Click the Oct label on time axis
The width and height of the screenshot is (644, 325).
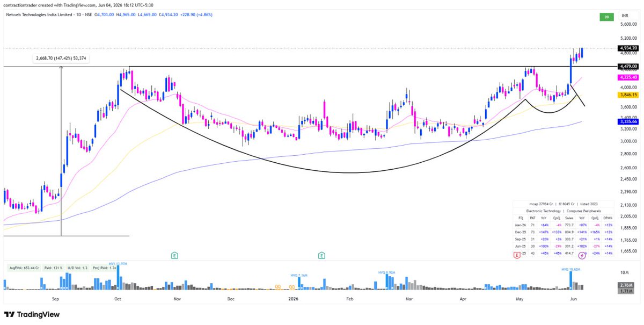[118, 298]
